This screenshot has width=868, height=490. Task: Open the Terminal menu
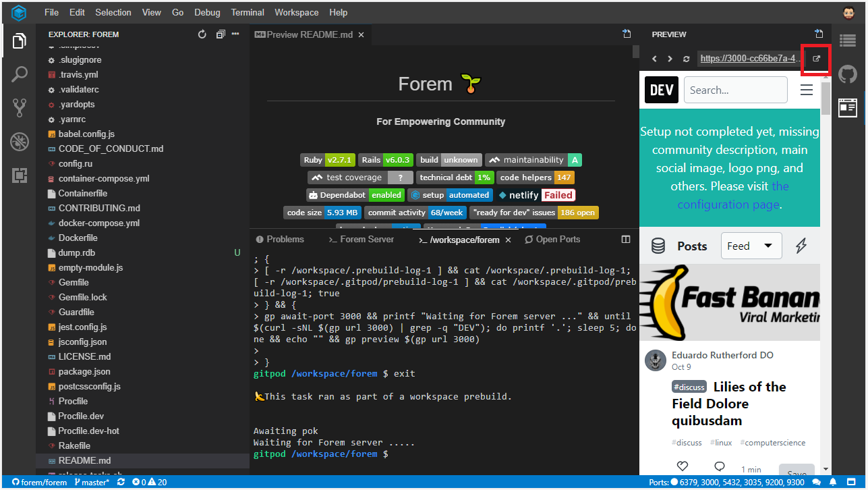coord(248,12)
